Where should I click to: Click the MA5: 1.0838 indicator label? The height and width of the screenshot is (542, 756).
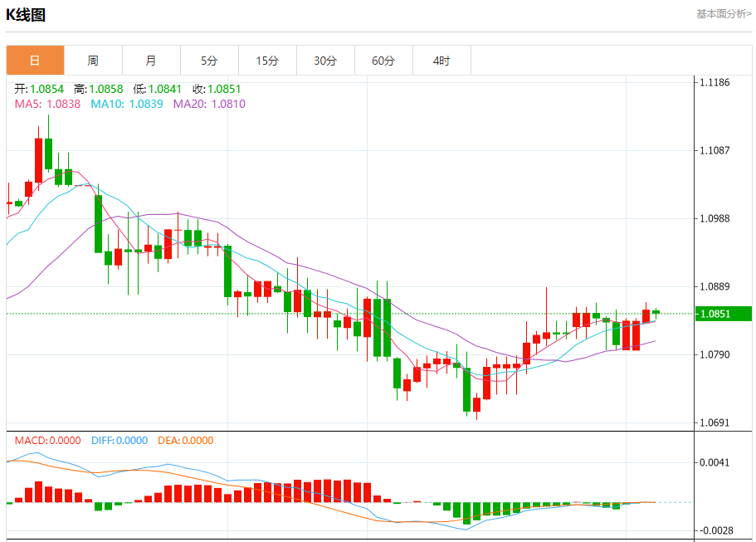[x=47, y=104]
